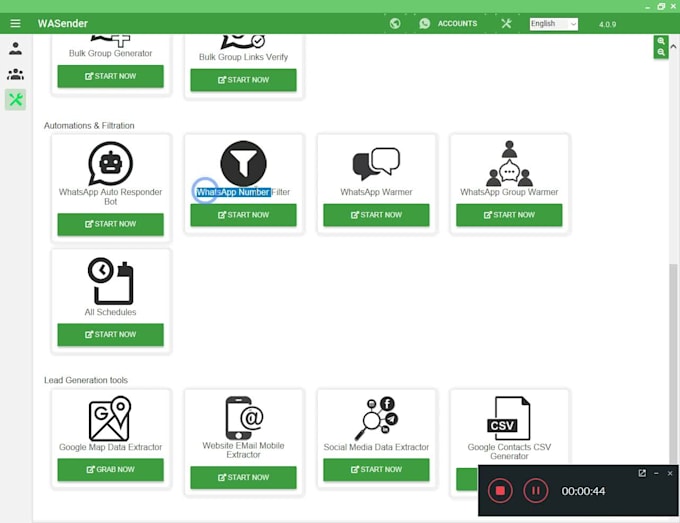The height and width of the screenshot is (523, 680).
Task: Stop the screen recording
Action: pyautogui.click(x=500, y=490)
